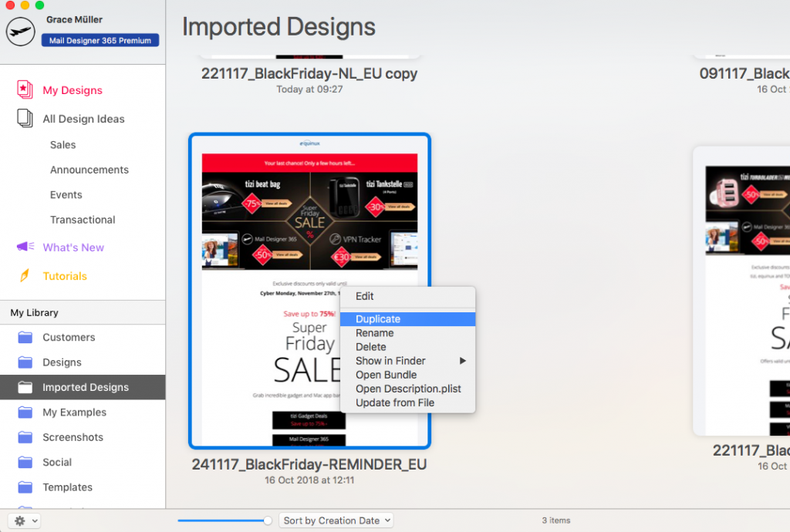Click the Designs folder icon

(25, 362)
